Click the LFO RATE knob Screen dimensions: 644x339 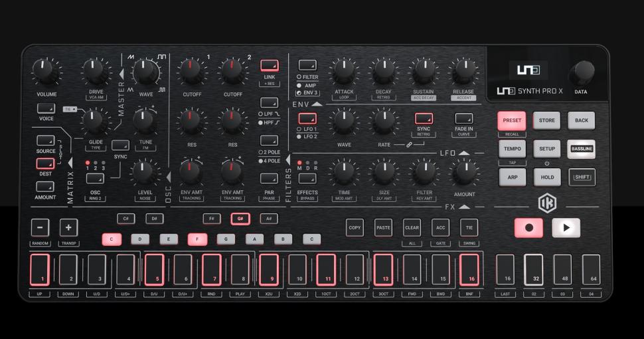tap(384, 122)
